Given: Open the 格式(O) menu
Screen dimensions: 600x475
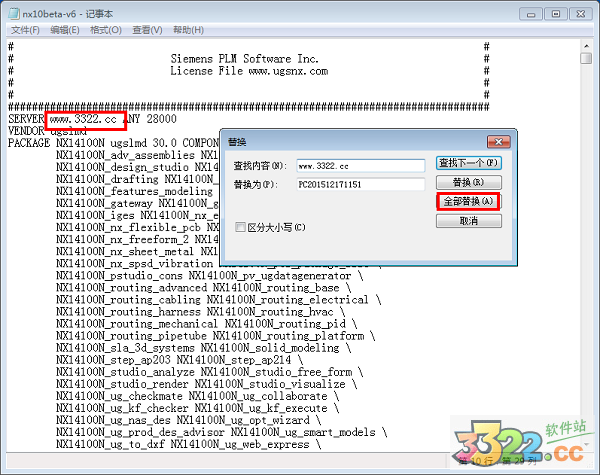Looking at the screenshot, I should (x=106, y=30).
